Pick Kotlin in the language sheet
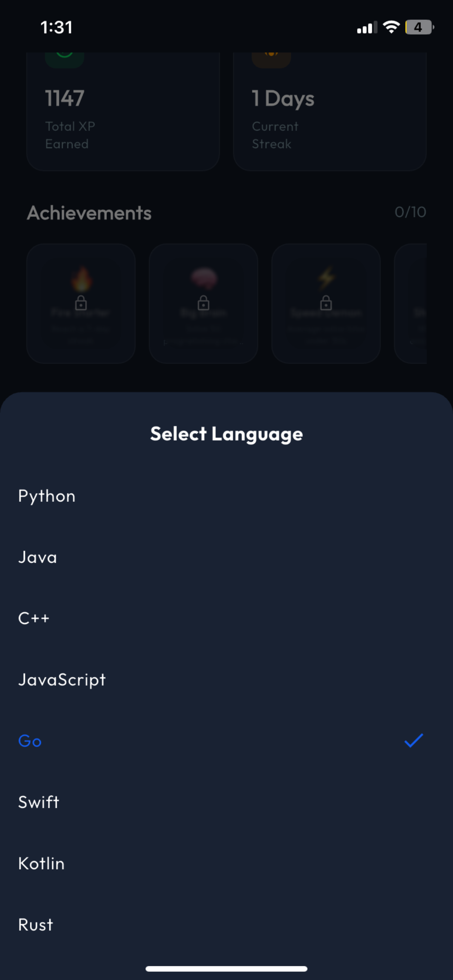453x980 pixels. (x=226, y=864)
